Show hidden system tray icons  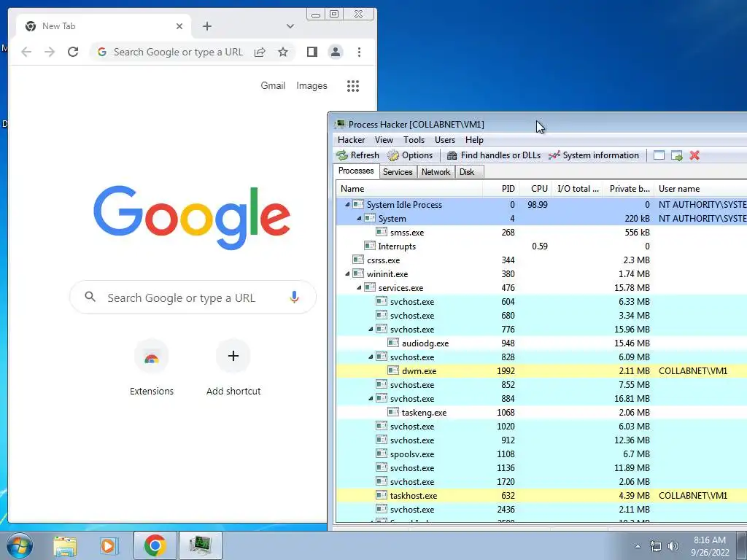tap(638, 546)
